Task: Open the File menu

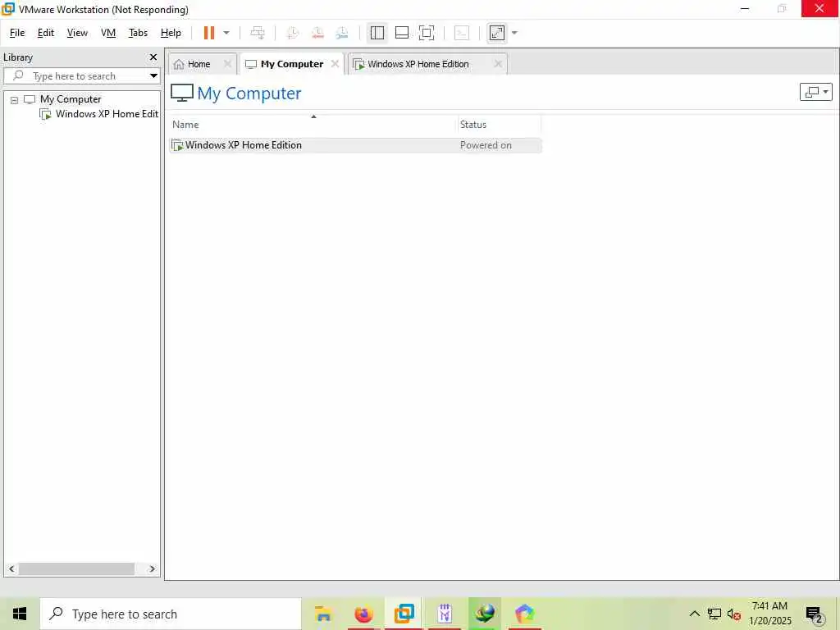Action: click(x=17, y=33)
